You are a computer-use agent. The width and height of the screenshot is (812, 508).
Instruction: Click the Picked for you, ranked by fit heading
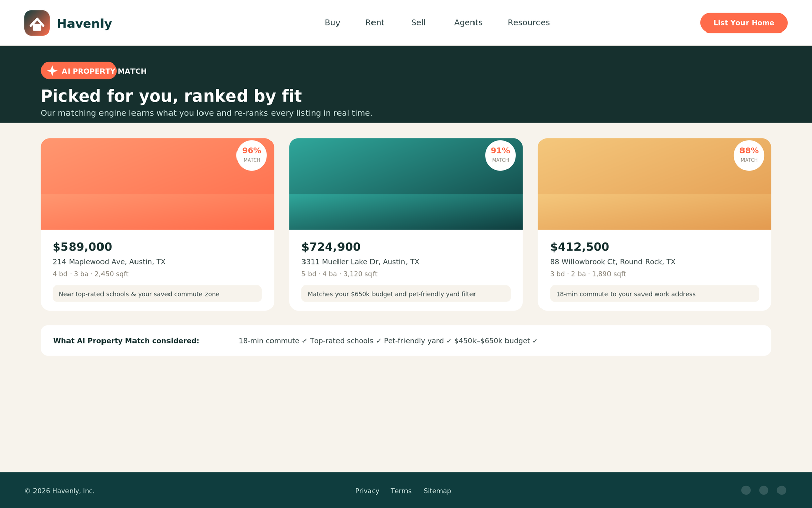tap(172, 96)
